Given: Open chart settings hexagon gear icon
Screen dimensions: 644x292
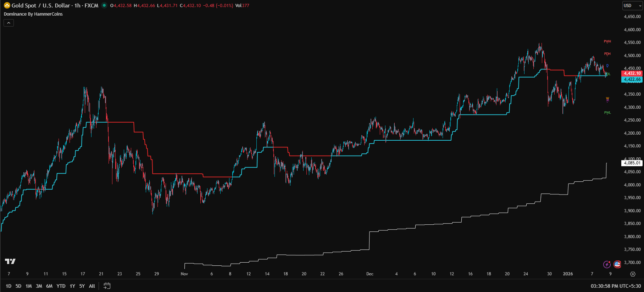Looking at the screenshot, I should coord(633,274).
